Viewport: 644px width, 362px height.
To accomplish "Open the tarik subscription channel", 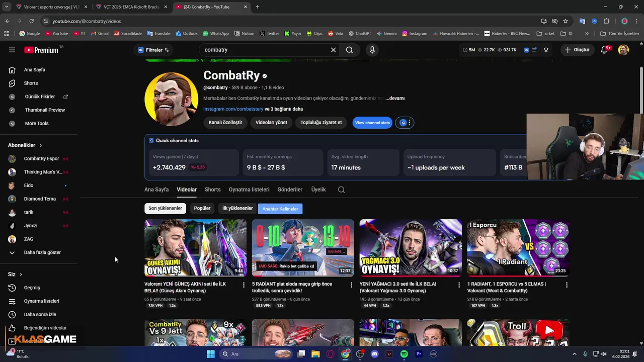I will (x=29, y=212).
